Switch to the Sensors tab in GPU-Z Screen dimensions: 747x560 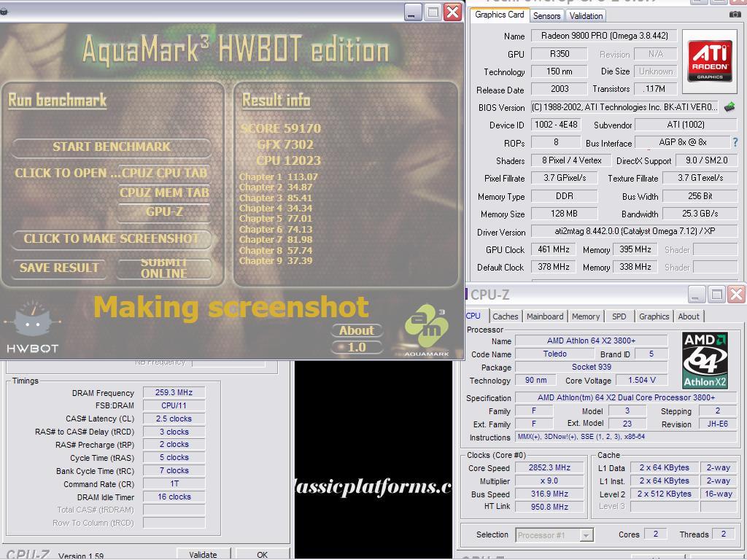coord(546,16)
